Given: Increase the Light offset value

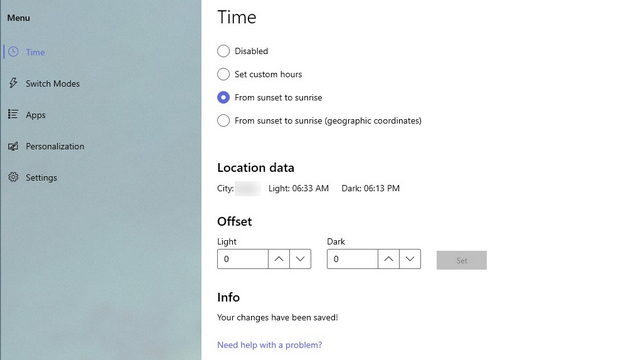Looking at the screenshot, I should click(x=279, y=259).
